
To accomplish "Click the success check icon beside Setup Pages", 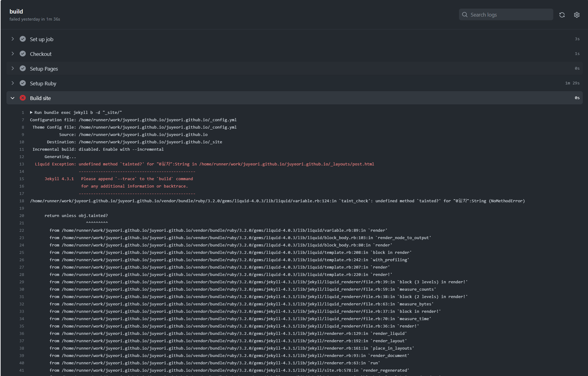I will point(23,68).
